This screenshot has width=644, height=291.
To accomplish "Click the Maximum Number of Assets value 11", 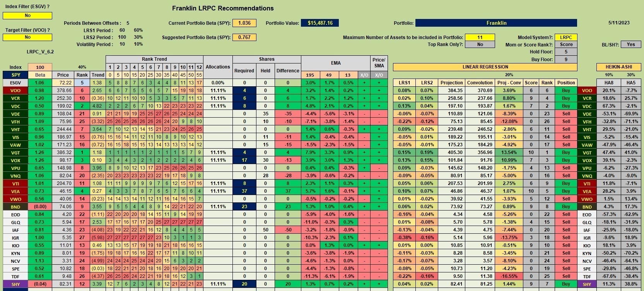I will click(x=480, y=37).
